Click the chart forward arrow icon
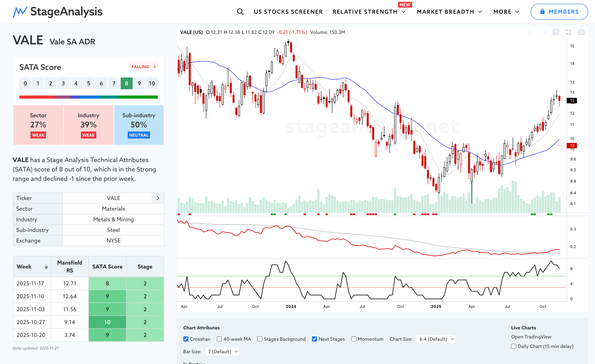Viewport: 595px width, 364px height. pos(543,32)
